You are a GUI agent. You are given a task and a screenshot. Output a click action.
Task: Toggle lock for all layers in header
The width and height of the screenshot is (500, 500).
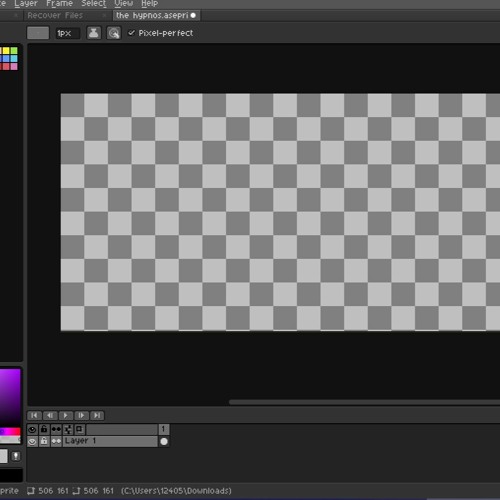[44, 429]
